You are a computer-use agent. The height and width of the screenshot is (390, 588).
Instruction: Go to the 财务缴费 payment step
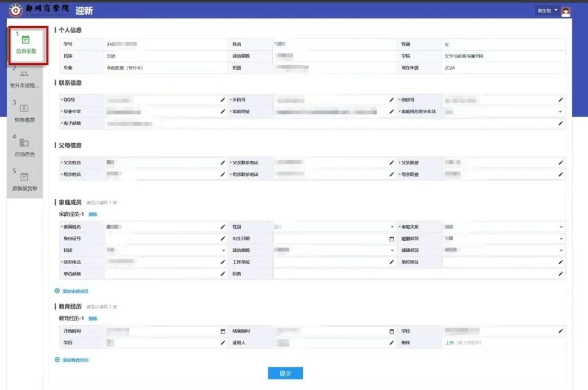(x=24, y=113)
